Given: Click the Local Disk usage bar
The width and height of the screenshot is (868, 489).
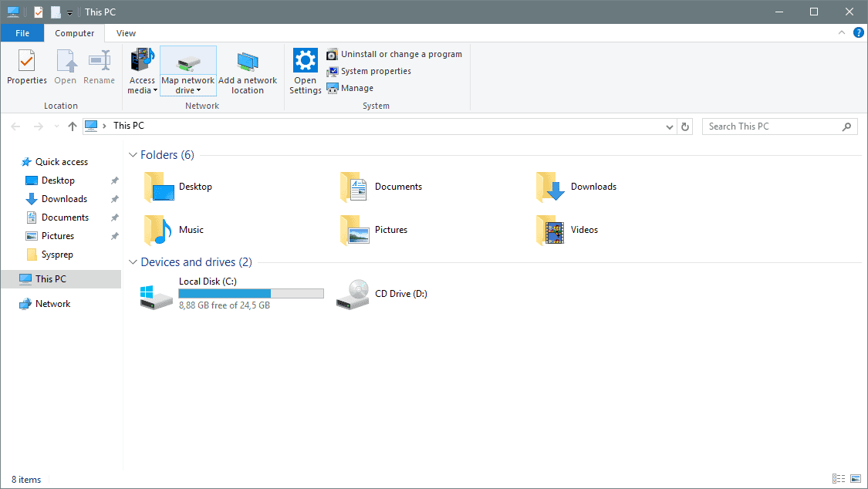Looking at the screenshot, I should pos(251,293).
